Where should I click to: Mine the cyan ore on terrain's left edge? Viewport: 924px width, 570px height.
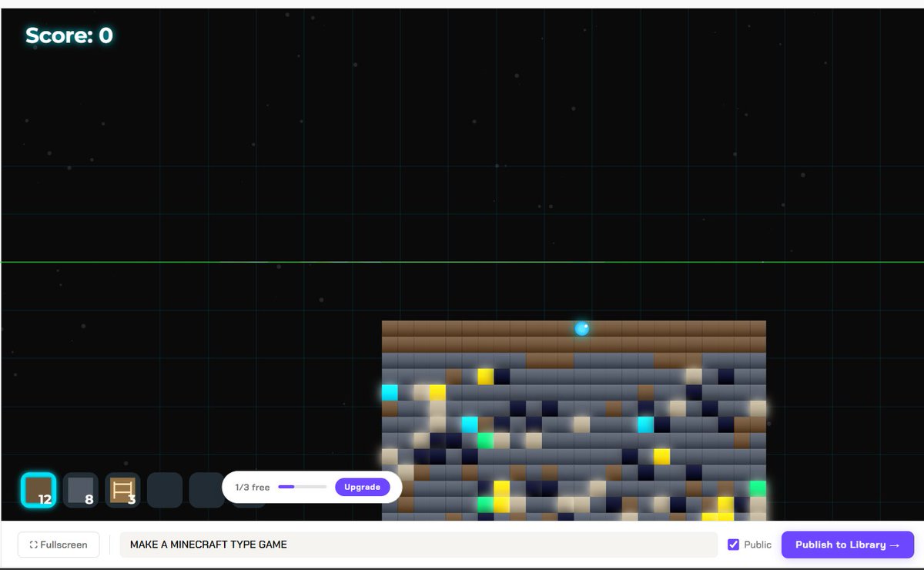390,392
